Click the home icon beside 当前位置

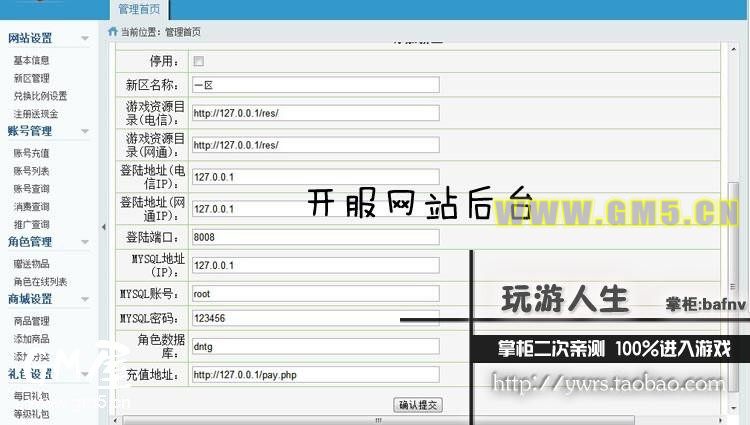point(112,32)
